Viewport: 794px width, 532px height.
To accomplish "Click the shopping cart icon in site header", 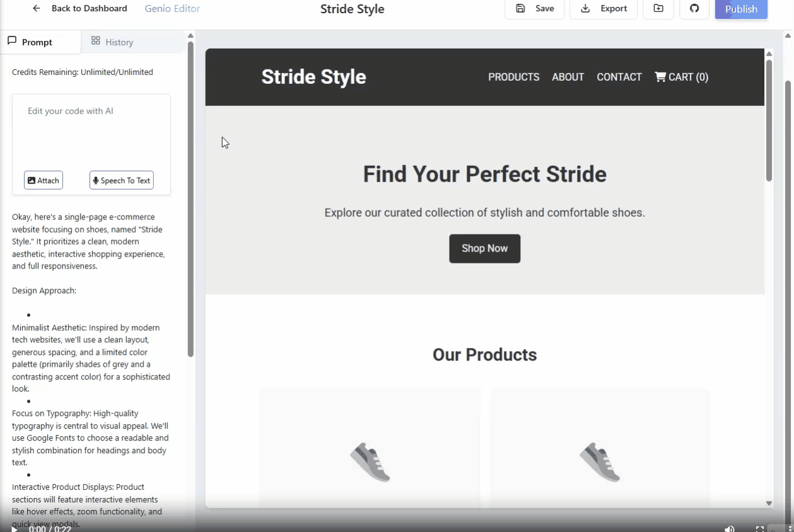I will pyautogui.click(x=660, y=77).
